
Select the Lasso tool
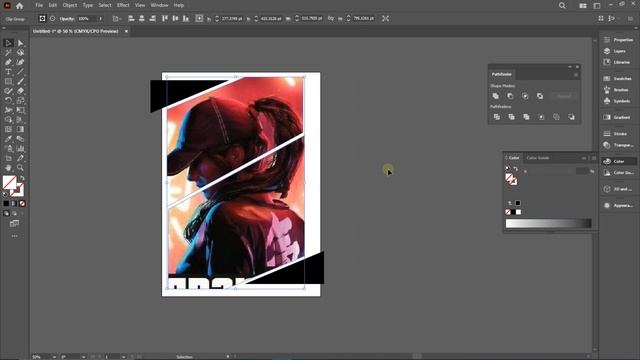20,53
